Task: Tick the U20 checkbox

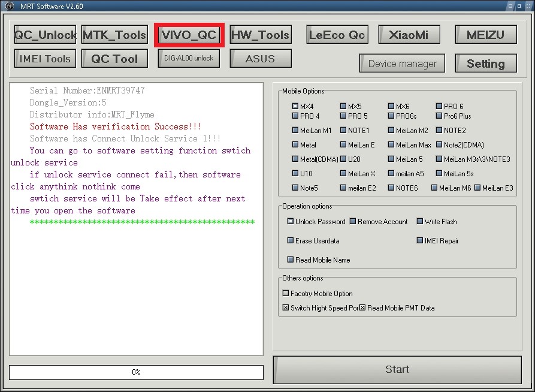Action: point(343,159)
